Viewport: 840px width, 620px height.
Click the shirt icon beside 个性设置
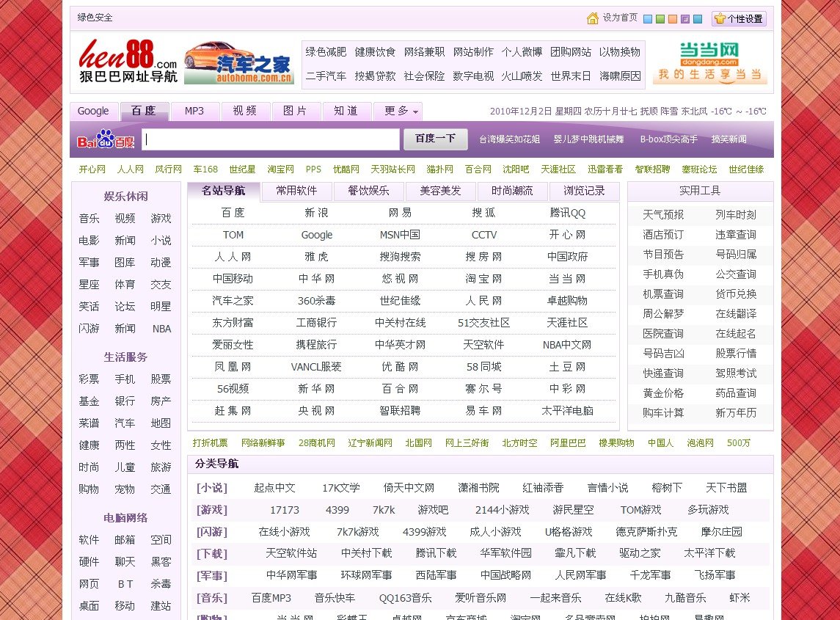(719, 18)
